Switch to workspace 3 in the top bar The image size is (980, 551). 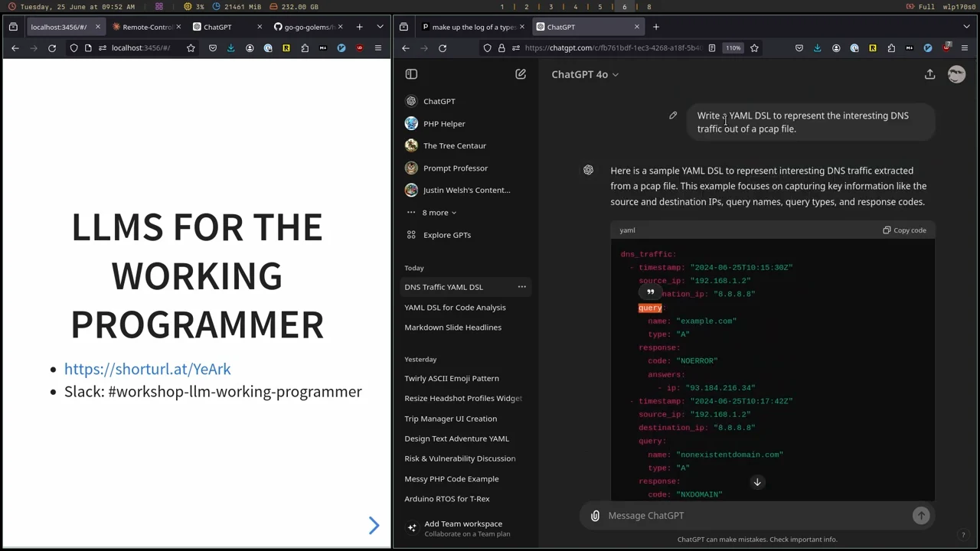[x=550, y=7]
